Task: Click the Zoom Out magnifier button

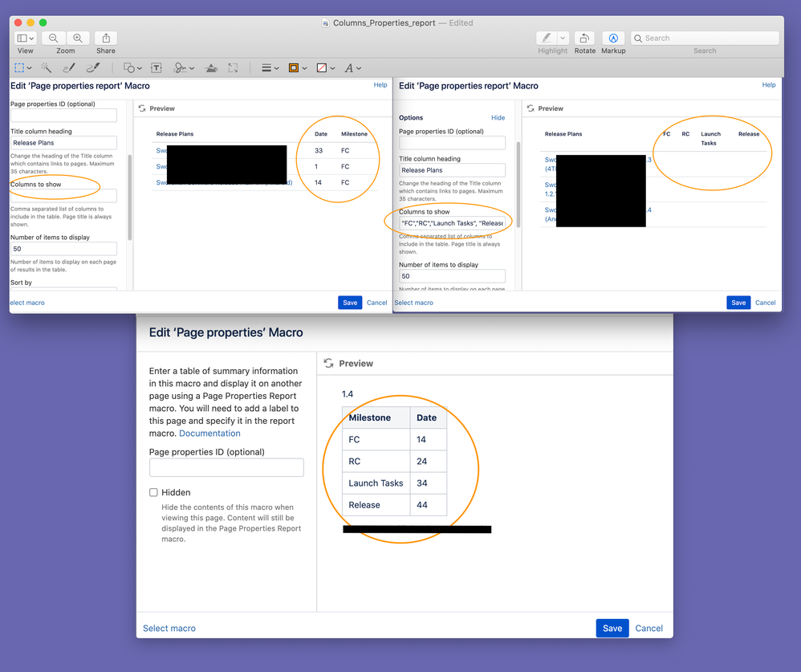Action: pos(54,38)
